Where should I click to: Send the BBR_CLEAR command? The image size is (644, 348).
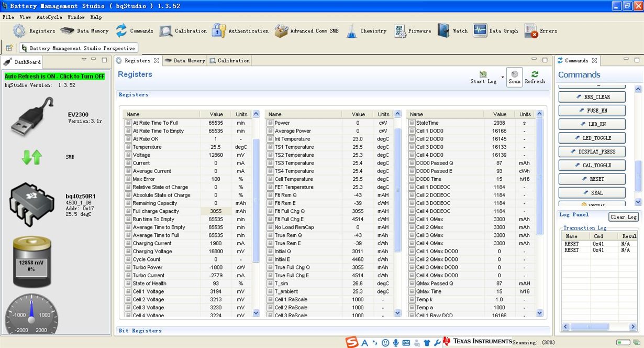pyautogui.click(x=592, y=97)
